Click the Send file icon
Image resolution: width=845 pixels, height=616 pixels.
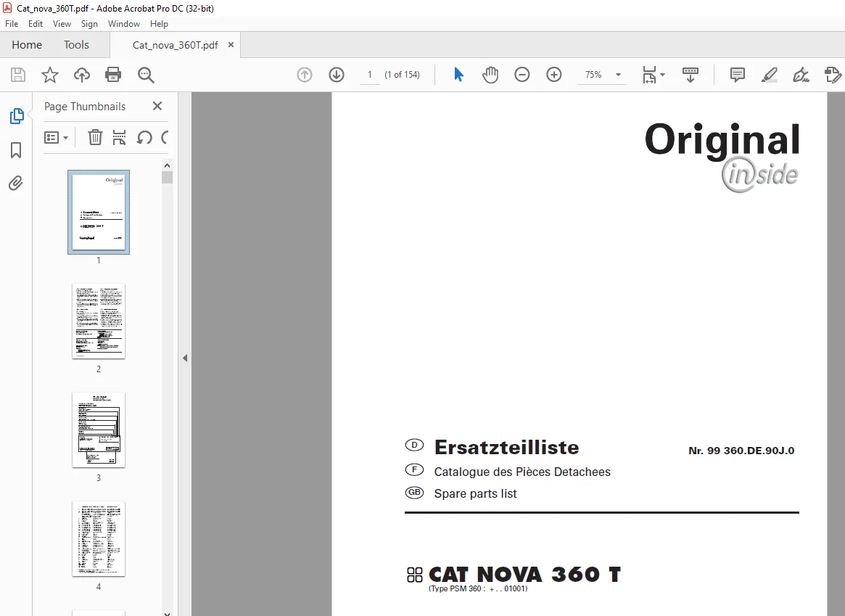(x=833, y=75)
